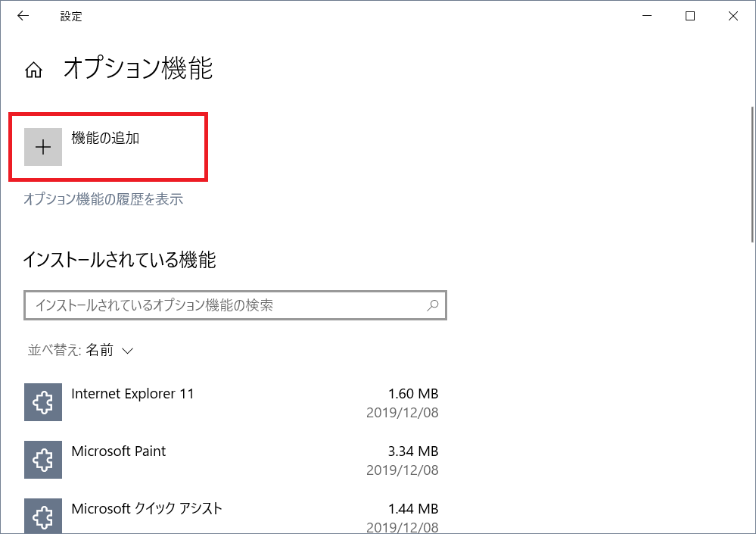Click the 3.34 MB size value
The height and width of the screenshot is (534, 756).
pos(413,451)
